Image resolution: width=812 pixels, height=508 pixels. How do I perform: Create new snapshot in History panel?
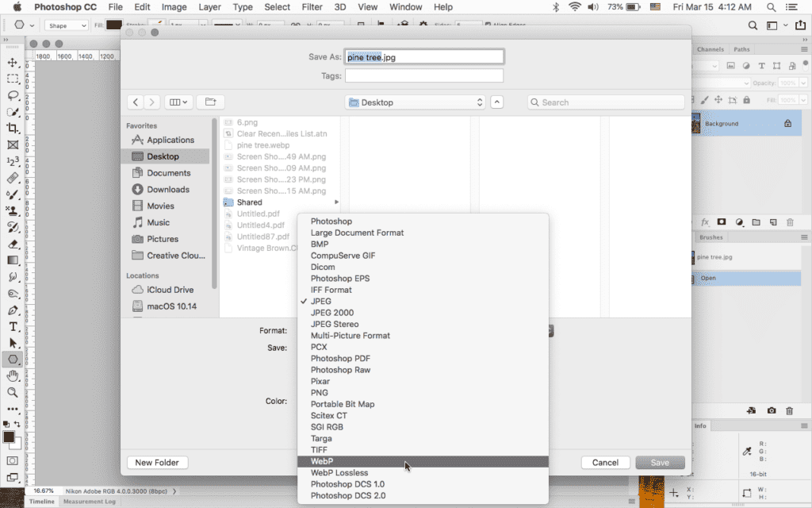tap(772, 410)
